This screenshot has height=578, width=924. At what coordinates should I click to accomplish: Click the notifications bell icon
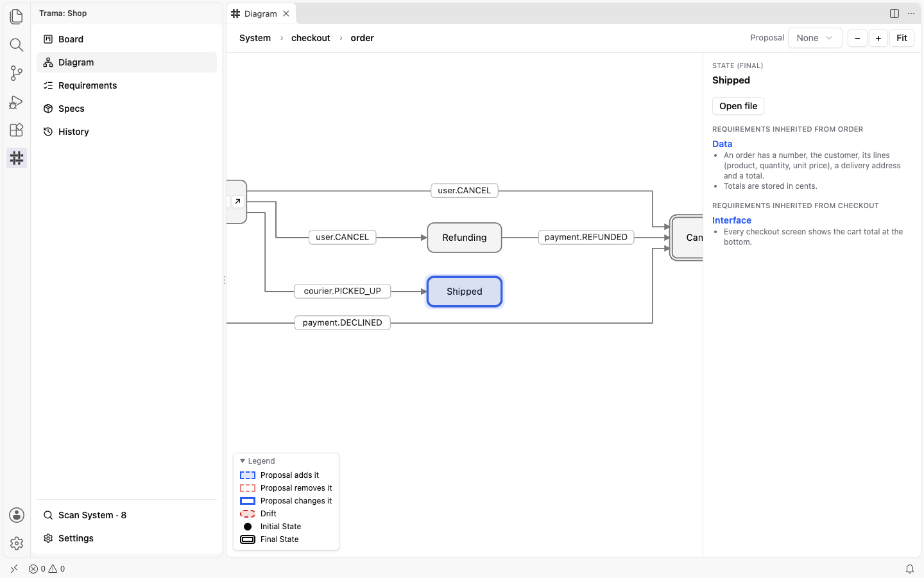pyautogui.click(x=910, y=569)
